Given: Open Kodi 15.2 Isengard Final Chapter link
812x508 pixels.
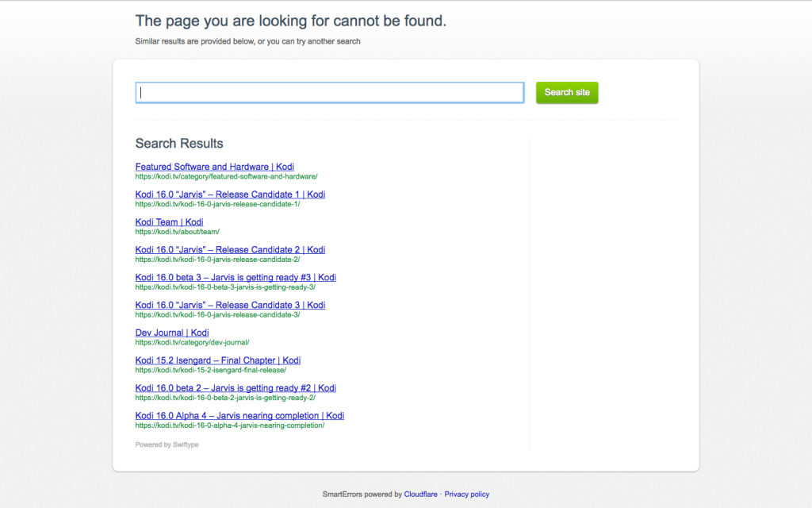Looking at the screenshot, I should pos(217,361).
